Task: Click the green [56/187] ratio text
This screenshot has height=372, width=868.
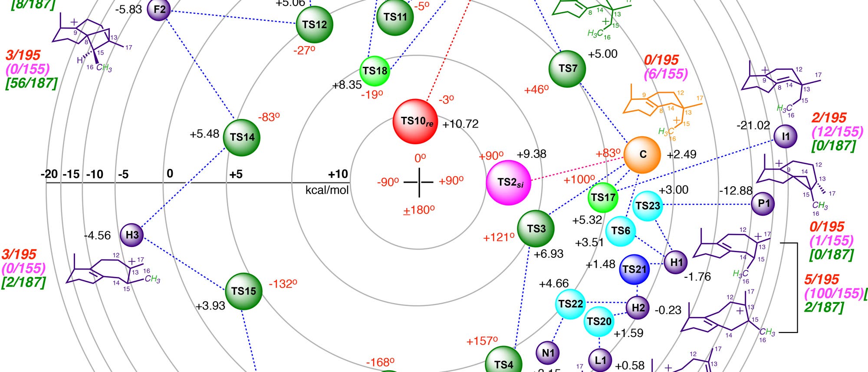Action: (x=31, y=83)
